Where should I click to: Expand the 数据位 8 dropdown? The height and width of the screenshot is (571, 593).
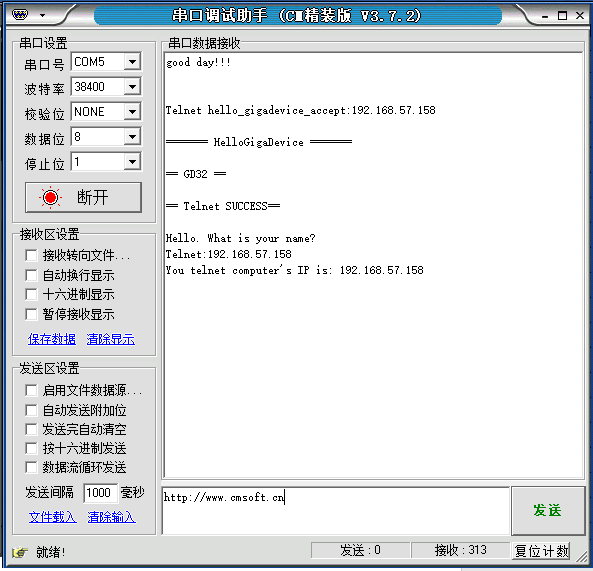[x=132, y=137]
